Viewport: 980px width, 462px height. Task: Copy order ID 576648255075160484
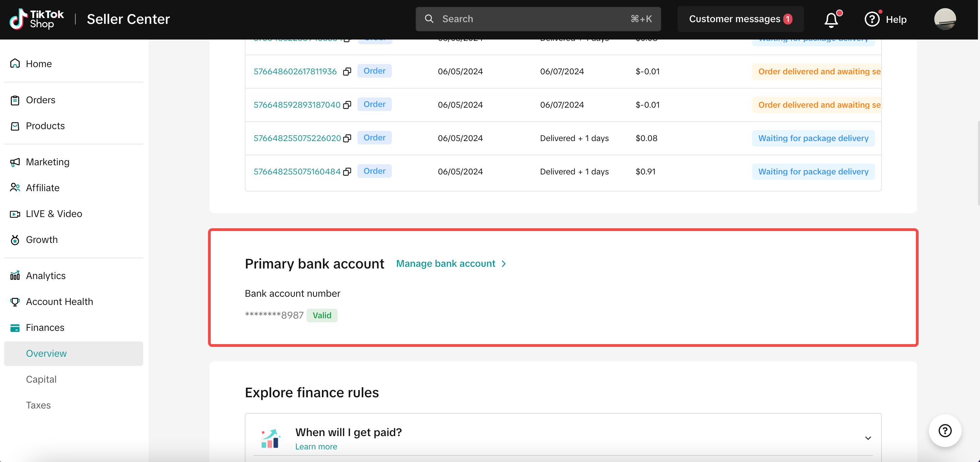click(x=347, y=172)
